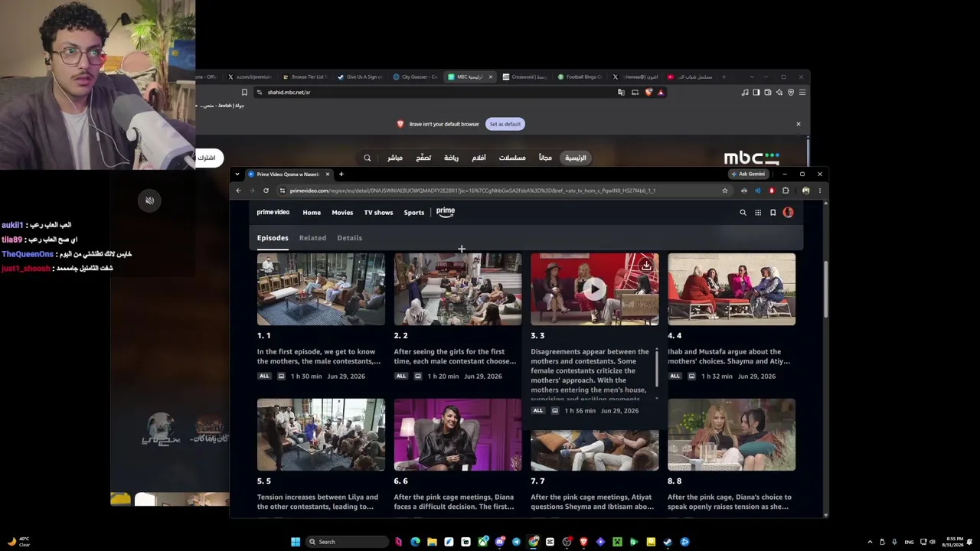Switch to the Details tab
980x551 pixels.
click(349, 238)
